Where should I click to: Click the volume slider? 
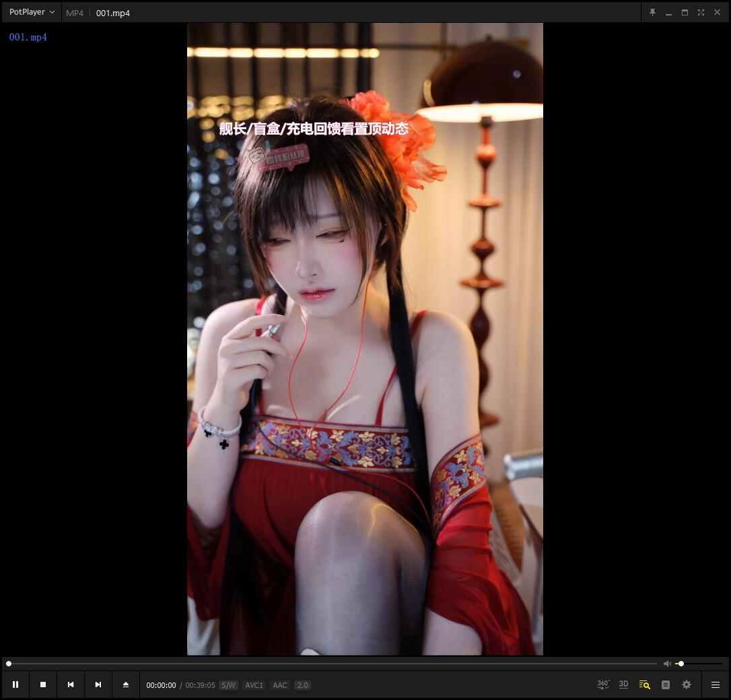pyautogui.click(x=699, y=664)
